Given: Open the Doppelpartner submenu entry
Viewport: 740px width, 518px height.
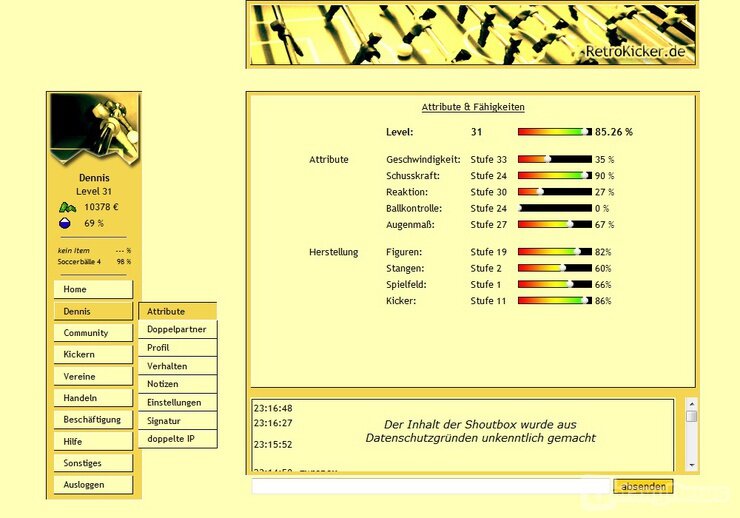Looking at the screenshot, I should click(x=177, y=329).
